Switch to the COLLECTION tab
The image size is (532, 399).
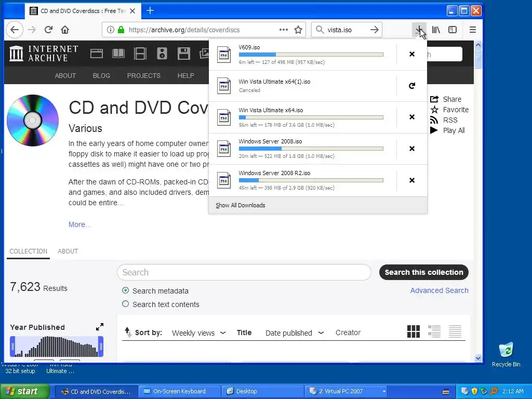coord(28,251)
